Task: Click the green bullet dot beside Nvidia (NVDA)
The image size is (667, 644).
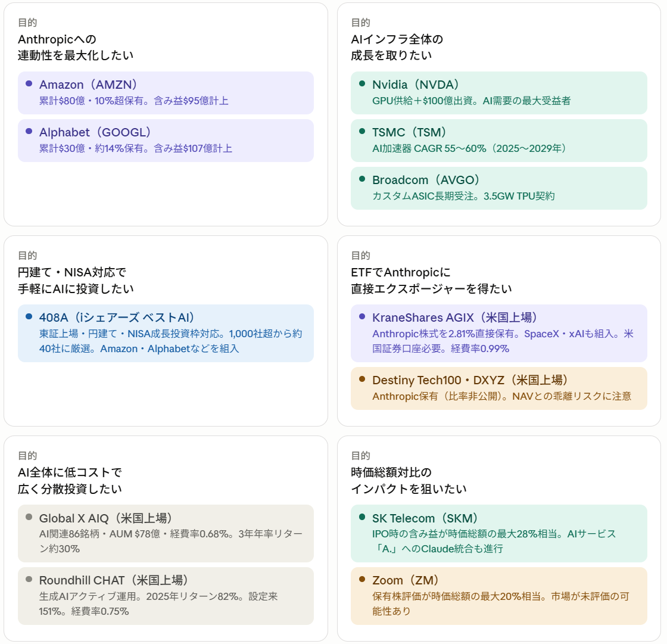Action: [x=361, y=84]
